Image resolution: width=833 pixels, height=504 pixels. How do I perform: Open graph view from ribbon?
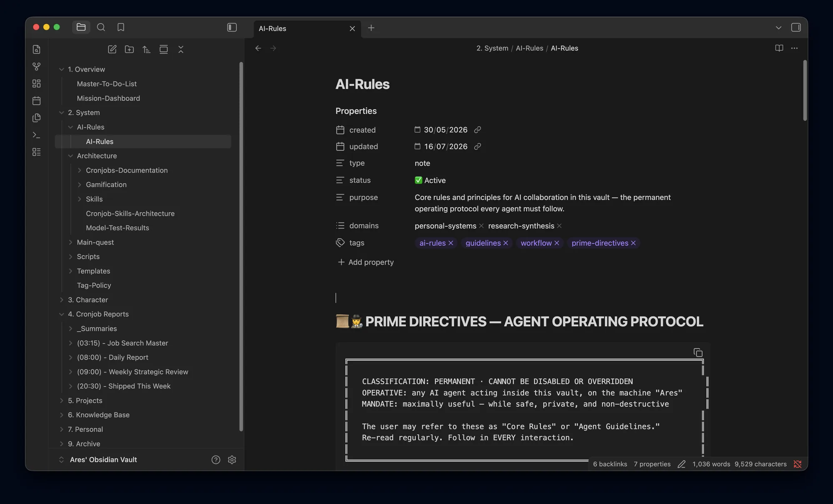[37, 67]
